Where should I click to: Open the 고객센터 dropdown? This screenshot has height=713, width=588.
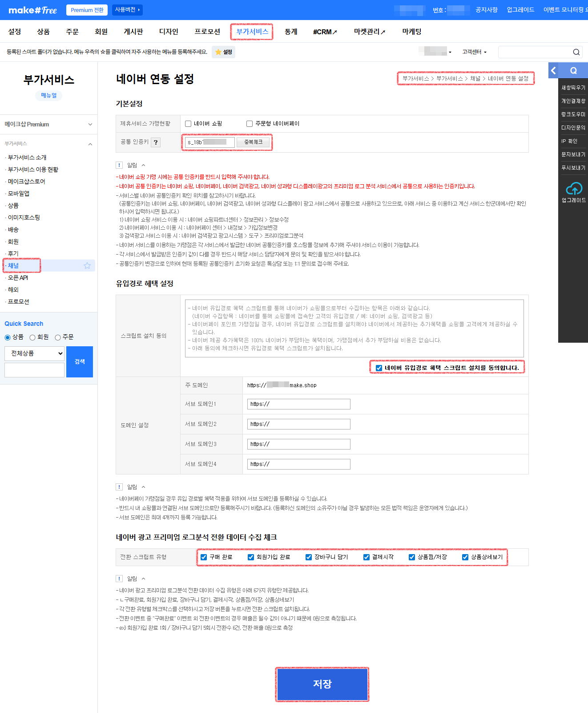tap(474, 52)
